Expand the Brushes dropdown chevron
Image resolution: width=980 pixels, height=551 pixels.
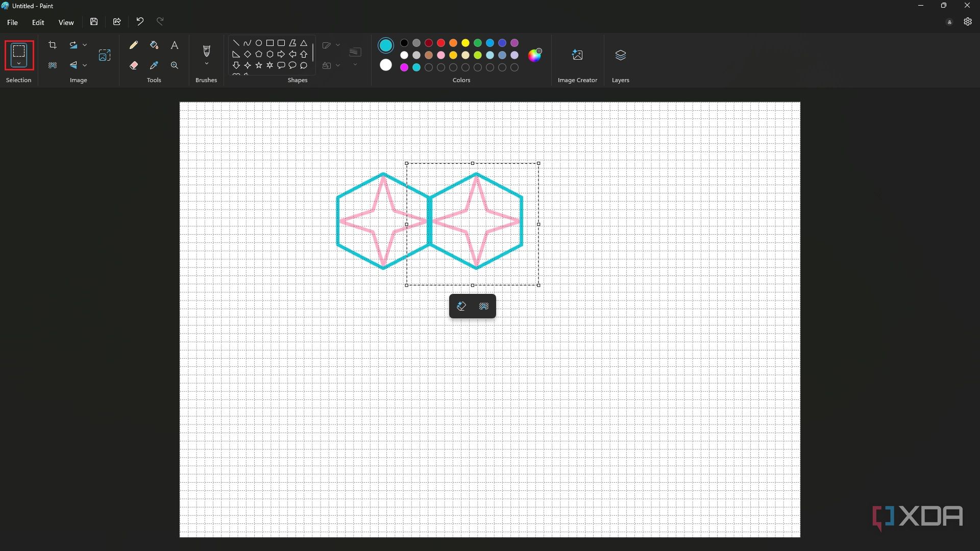click(x=207, y=64)
